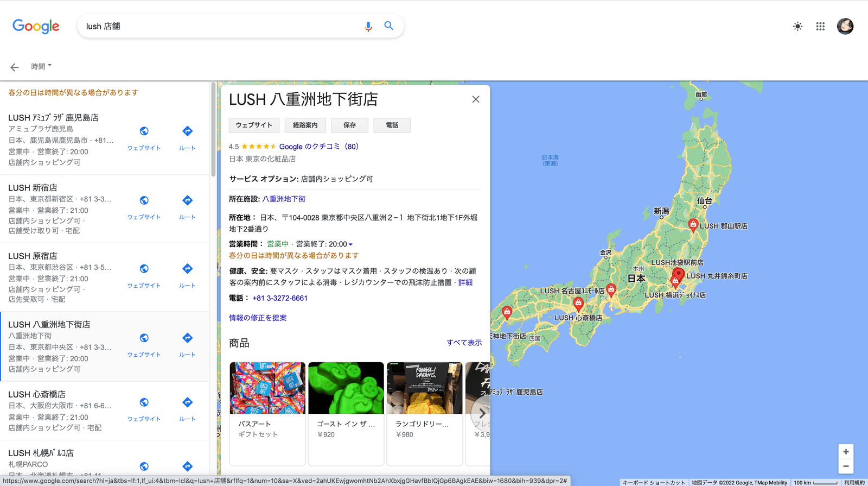Show next products with carousel arrow

(481, 413)
